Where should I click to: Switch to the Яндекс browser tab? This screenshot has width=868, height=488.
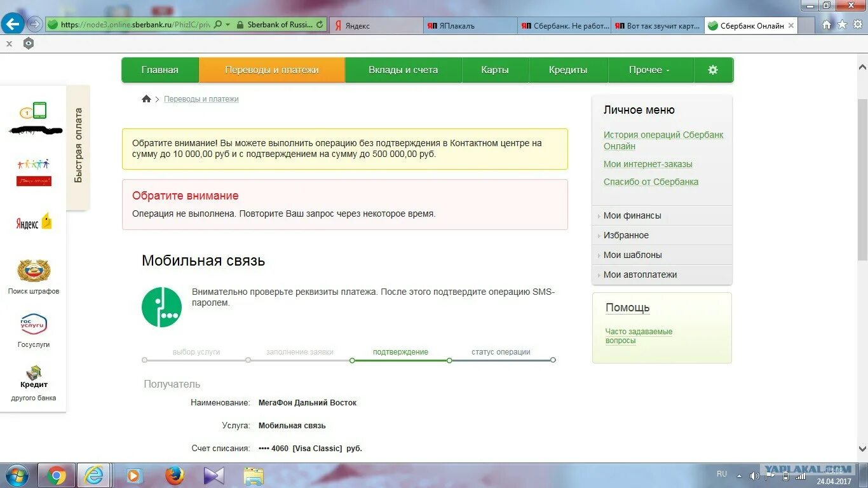coord(376,25)
